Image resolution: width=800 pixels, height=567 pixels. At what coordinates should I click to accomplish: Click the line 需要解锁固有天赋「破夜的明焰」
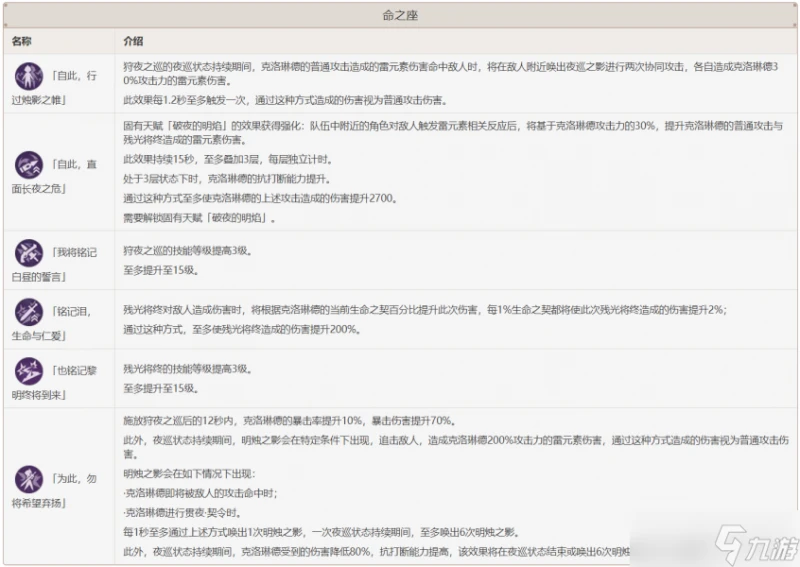click(199, 218)
